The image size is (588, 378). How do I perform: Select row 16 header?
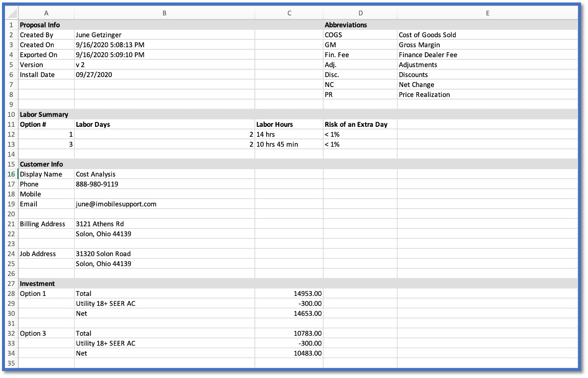click(11, 174)
